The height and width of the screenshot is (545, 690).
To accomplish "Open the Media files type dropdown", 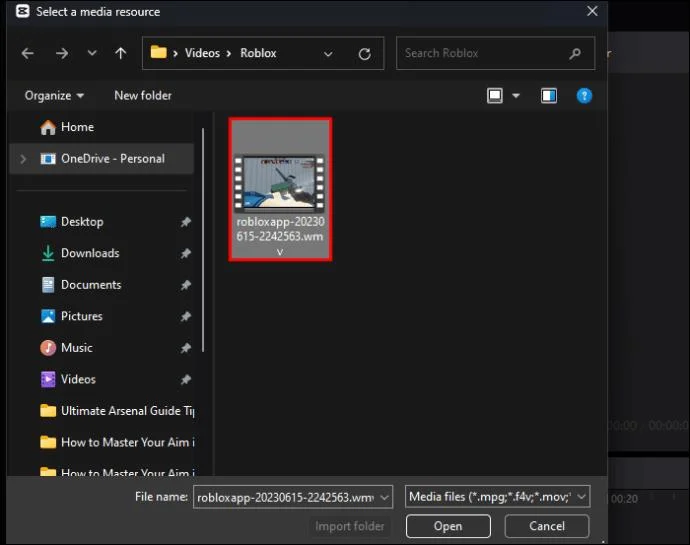I will click(497, 497).
